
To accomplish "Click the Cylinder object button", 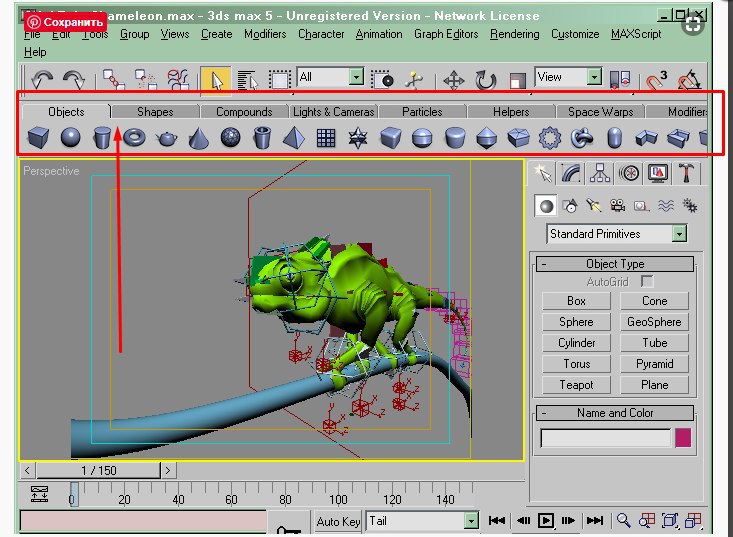I will click(x=576, y=343).
